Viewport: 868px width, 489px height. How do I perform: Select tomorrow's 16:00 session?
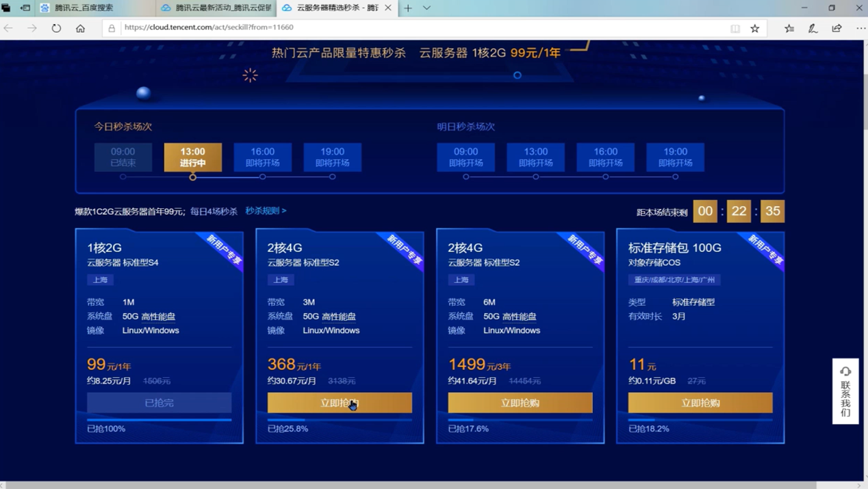tap(606, 157)
